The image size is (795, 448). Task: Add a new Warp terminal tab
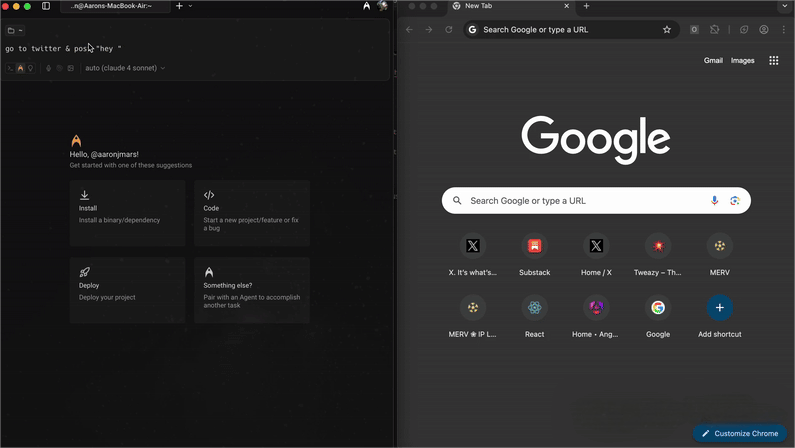point(179,6)
